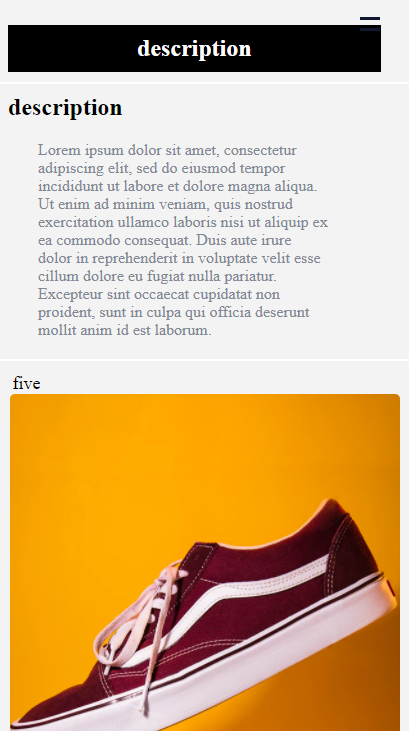The width and height of the screenshot is (409, 731).
Task: Click the white description title in banner
Action: (194, 48)
